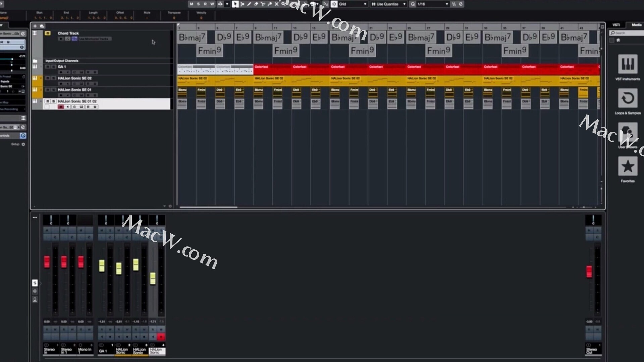The height and width of the screenshot is (362, 644).
Task: Show the mixer Faders view icon
Action: pyautogui.click(x=35, y=283)
